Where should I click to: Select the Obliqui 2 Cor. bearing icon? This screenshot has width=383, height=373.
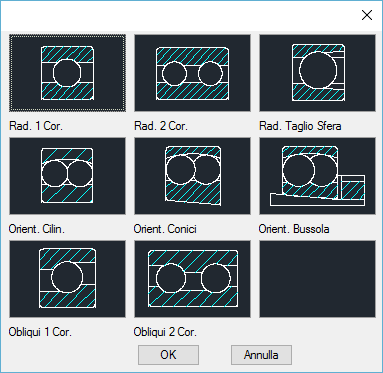[x=192, y=279]
